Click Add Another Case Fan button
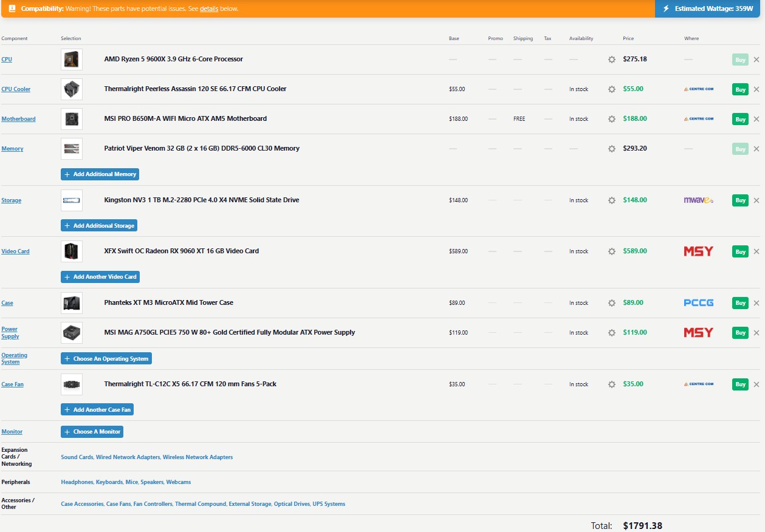 97,410
